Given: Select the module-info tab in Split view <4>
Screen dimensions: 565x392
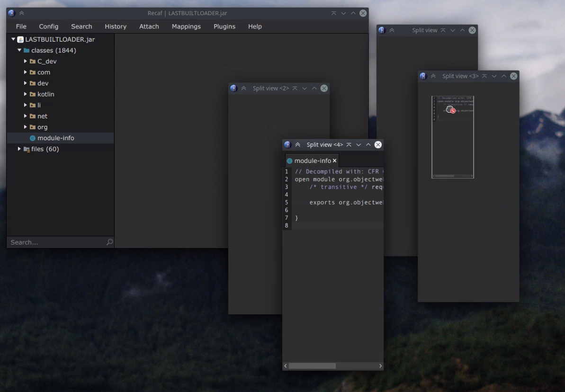Looking at the screenshot, I should coord(312,160).
